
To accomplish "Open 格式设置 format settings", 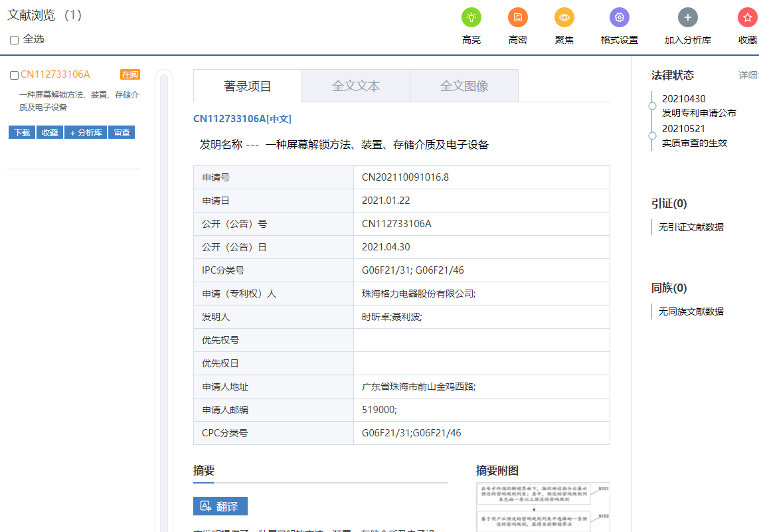I will 619,17.
